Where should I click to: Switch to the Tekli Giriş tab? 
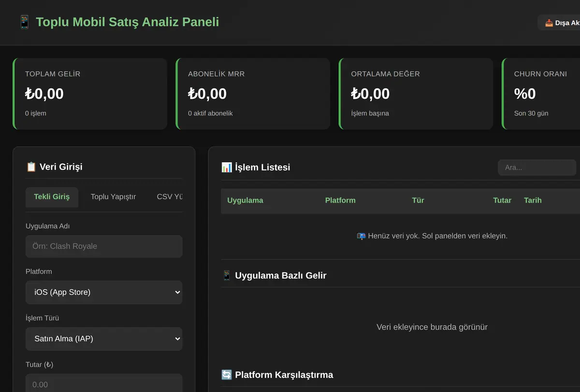(x=52, y=197)
